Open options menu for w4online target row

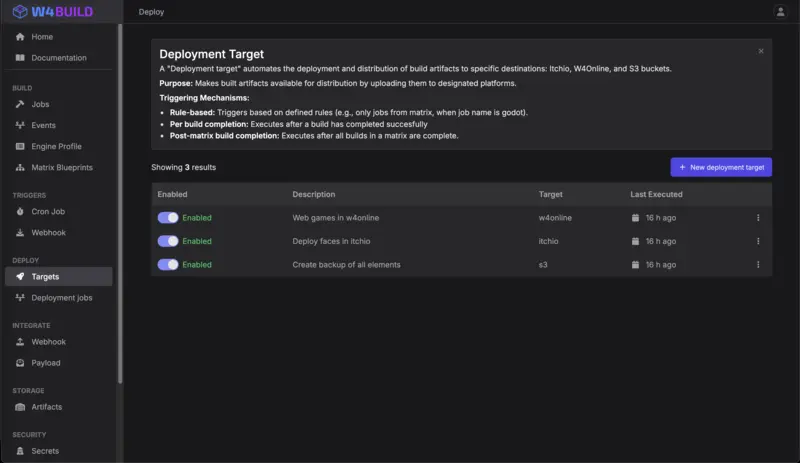tap(758, 218)
